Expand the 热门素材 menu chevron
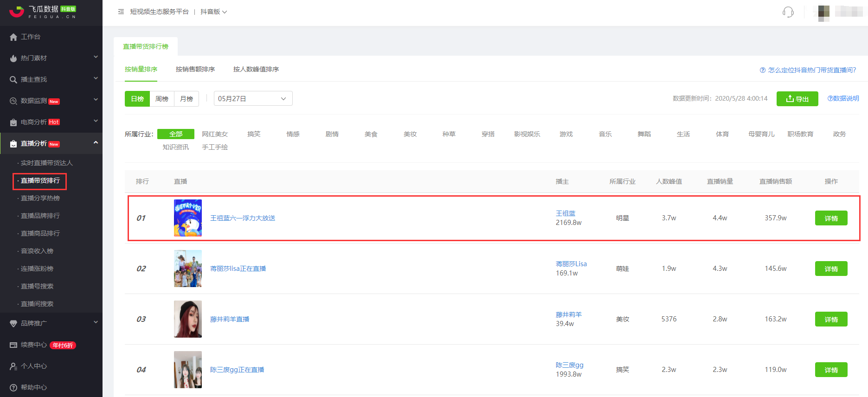The width and height of the screenshot is (868, 397). coord(96,57)
